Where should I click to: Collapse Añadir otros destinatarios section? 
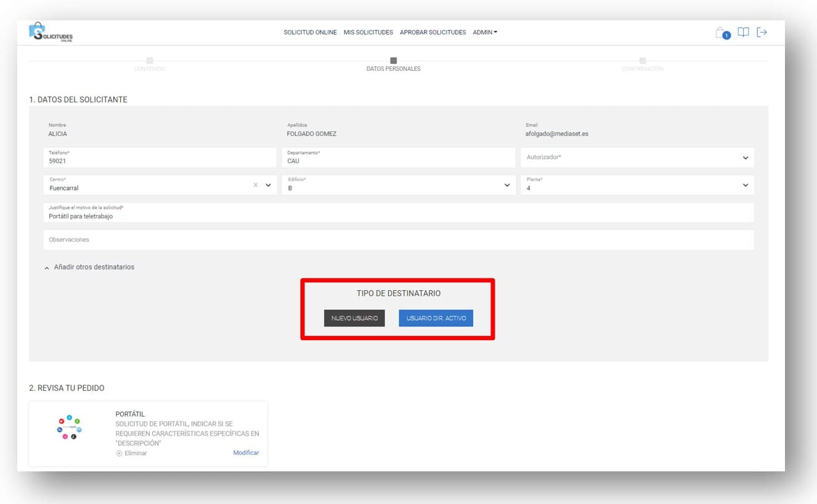point(47,268)
